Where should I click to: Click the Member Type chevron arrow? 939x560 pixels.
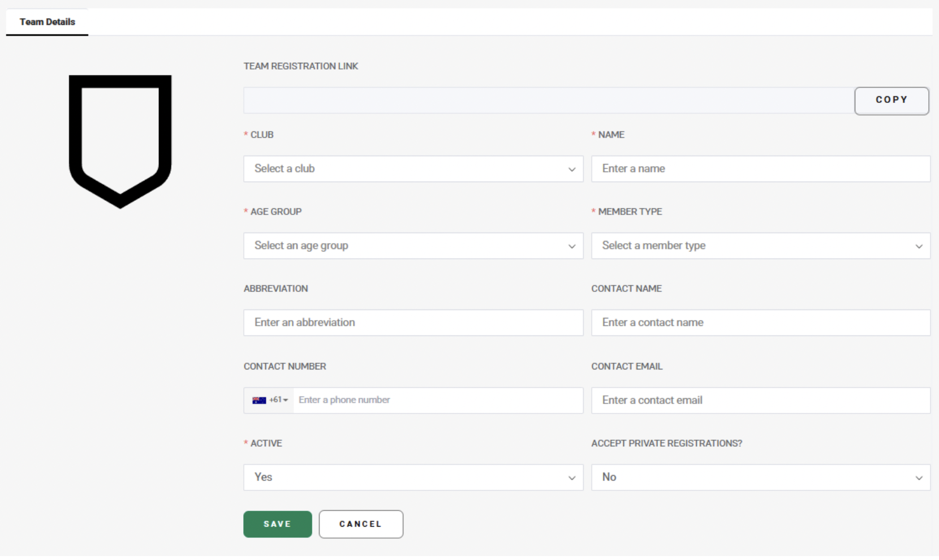[x=919, y=247]
